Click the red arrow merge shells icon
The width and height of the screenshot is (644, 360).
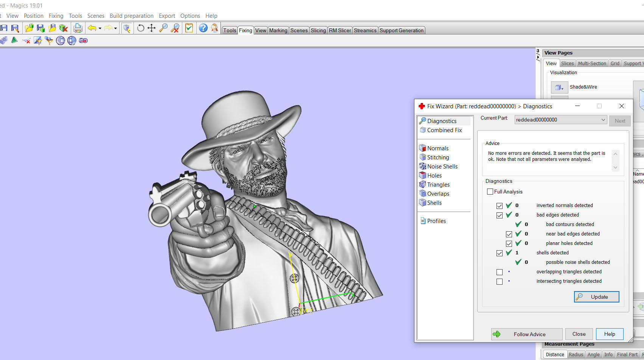(x=83, y=40)
